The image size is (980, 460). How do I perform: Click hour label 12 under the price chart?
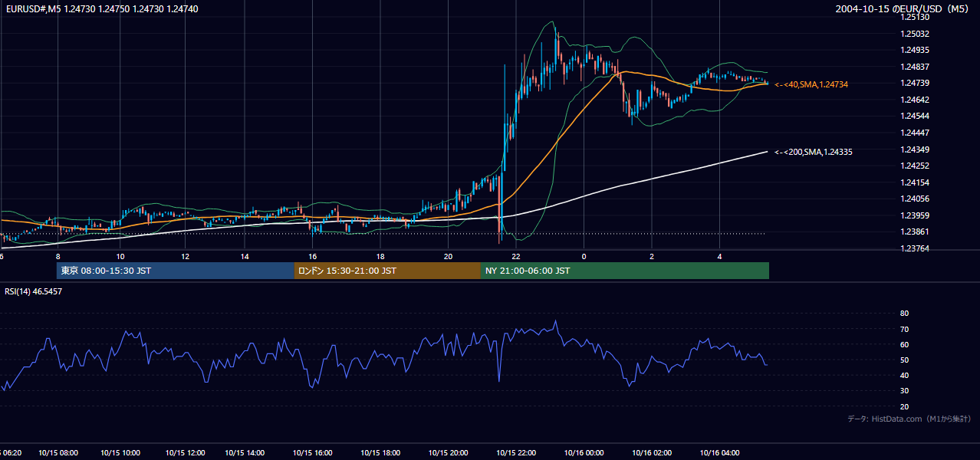coord(185,256)
